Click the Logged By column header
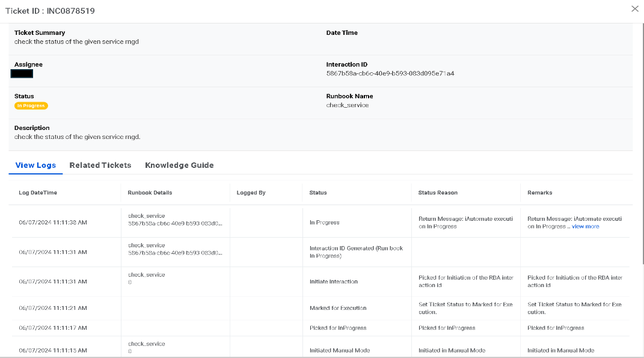644x358 pixels. [251, 193]
